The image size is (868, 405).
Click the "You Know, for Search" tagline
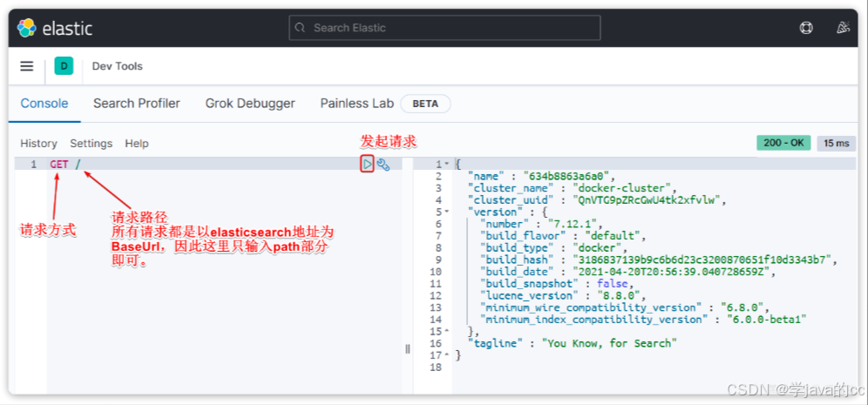coord(609,343)
